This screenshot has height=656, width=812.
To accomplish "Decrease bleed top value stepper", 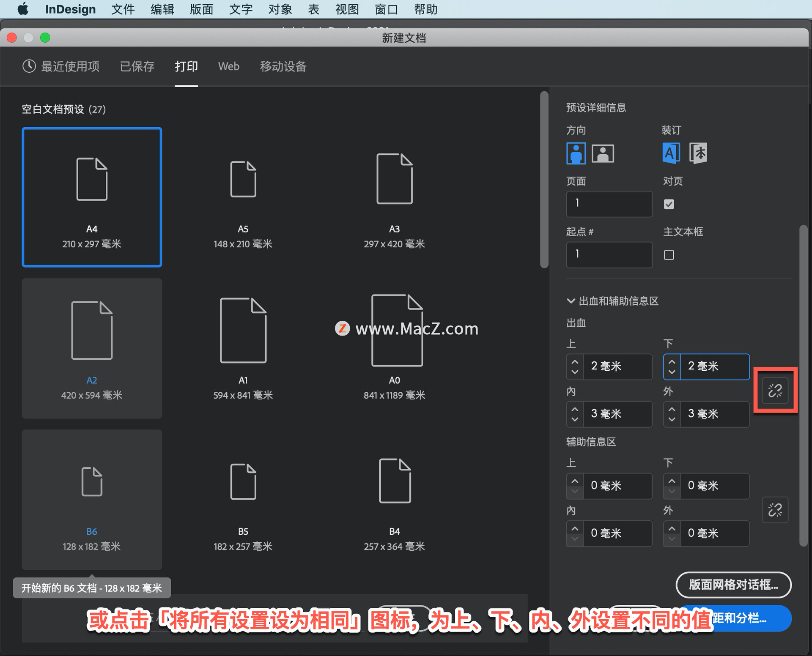I will (575, 372).
